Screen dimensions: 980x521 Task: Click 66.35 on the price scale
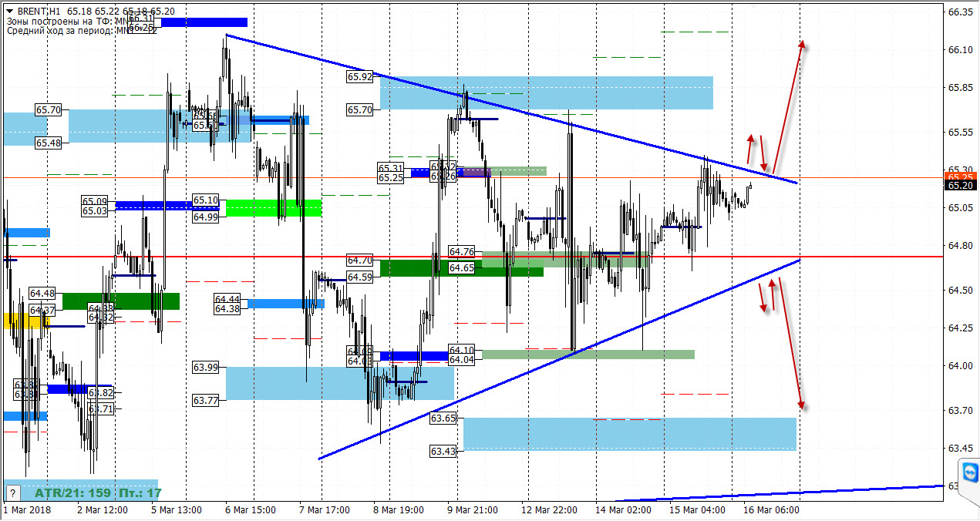pyautogui.click(x=961, y=12)
